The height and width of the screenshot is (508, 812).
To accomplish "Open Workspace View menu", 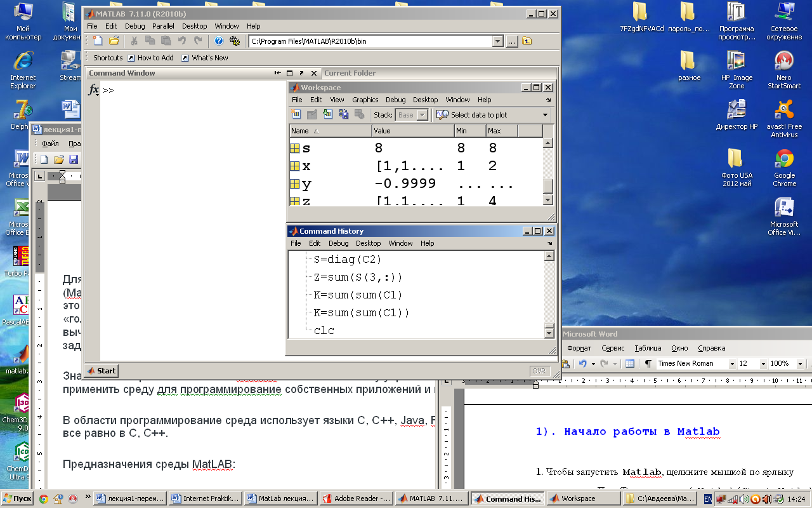I will tap(337, 100).
